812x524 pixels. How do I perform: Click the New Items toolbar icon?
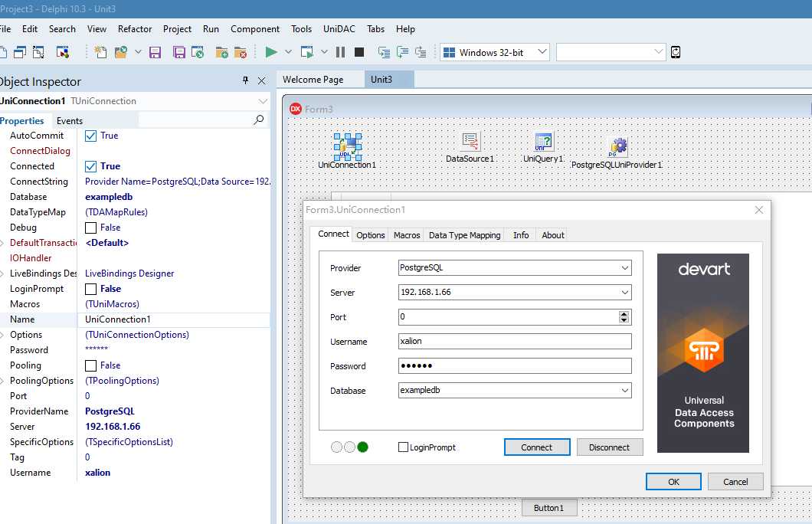pos(100,52)
